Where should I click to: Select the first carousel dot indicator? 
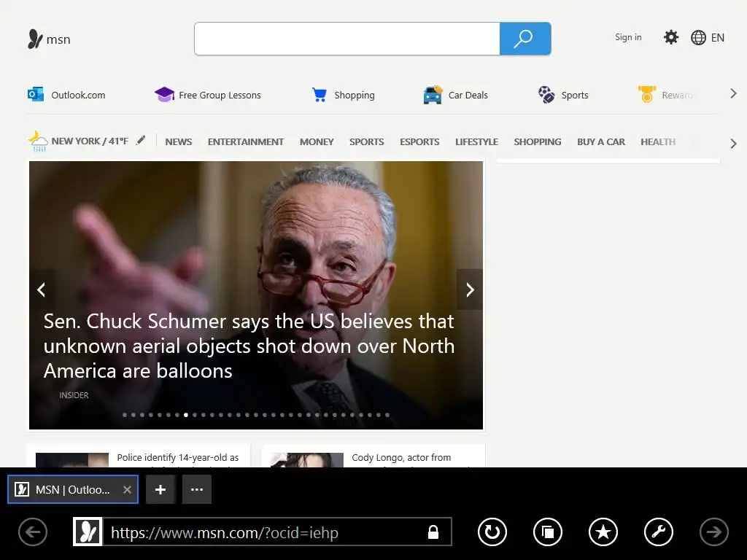coord(125,415)
